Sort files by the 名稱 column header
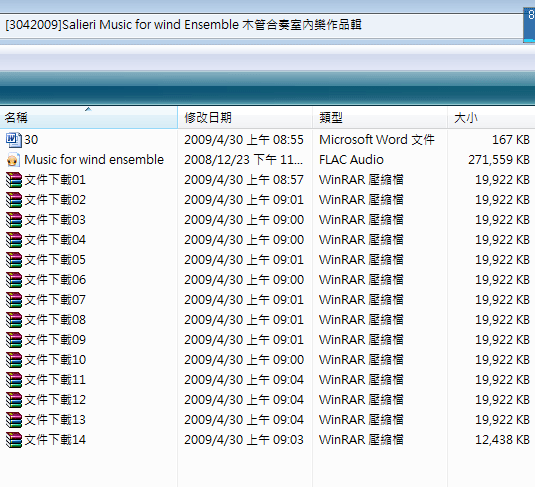This screenshot has height=487, width=535. pyautogui.click(x=88, y=118)
